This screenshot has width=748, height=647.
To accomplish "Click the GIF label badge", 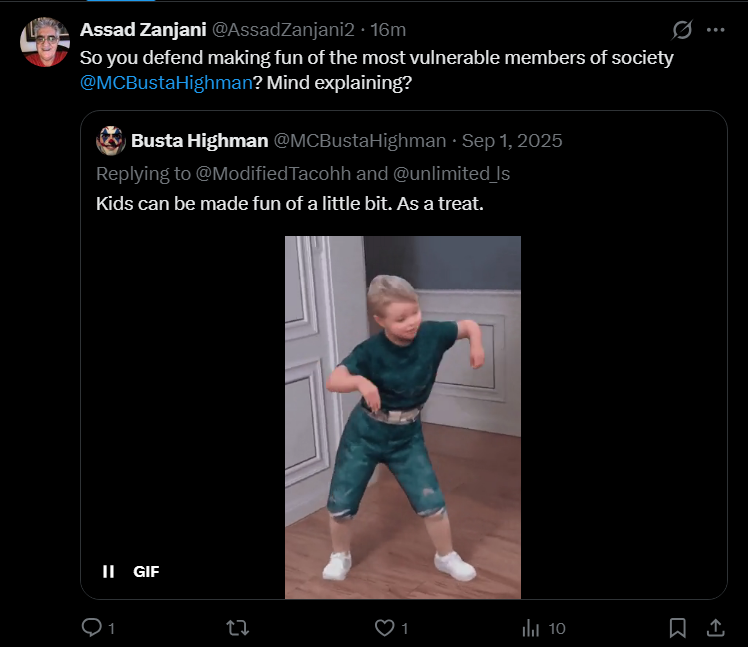I will click(146, 572).
